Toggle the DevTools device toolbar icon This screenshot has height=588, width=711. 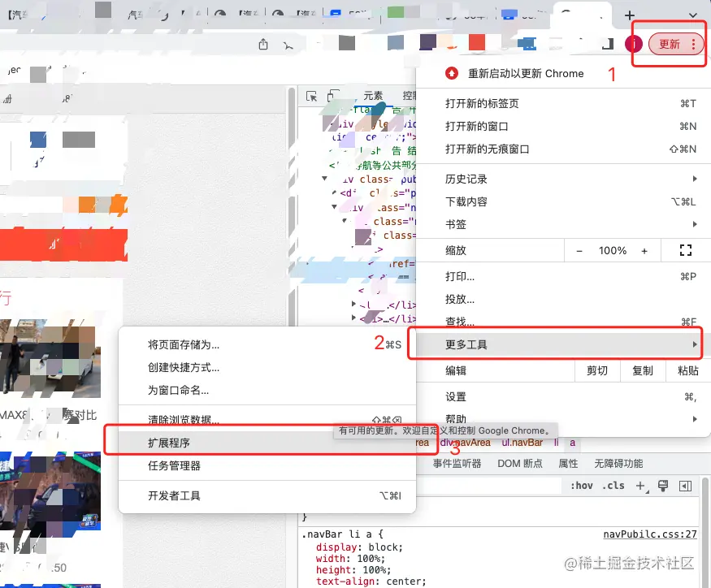(333, 96)
